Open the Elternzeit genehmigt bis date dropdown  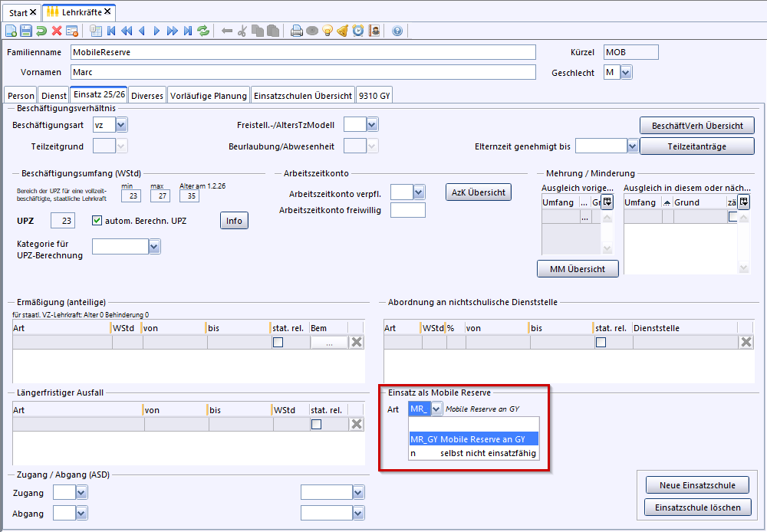point(632,146)
